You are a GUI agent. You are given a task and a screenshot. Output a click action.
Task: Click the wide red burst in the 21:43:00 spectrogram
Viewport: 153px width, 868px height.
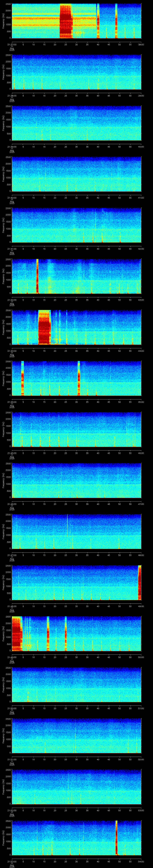point(44,327)
